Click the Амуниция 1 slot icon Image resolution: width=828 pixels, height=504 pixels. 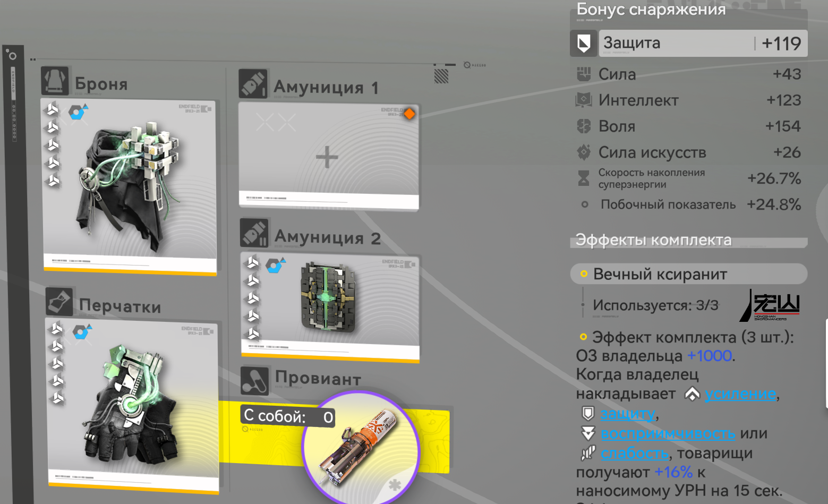[x=253, y=84]
